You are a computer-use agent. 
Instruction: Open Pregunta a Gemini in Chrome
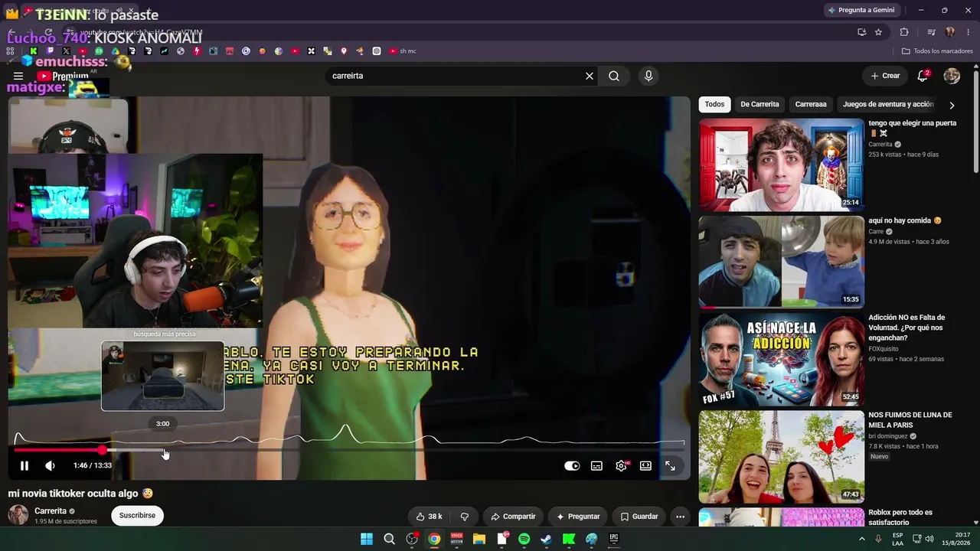pos(861,10)
